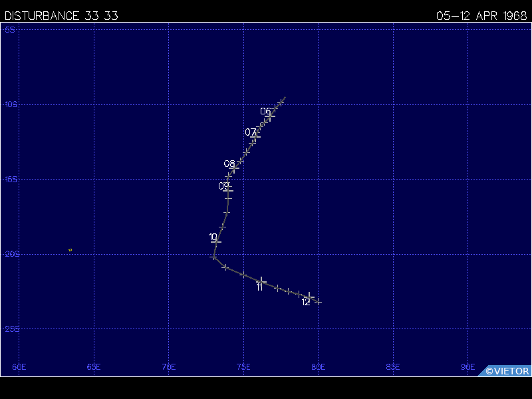Click the 15S latitude label
This screenshot has width=532, height=399.
[11, 179]
